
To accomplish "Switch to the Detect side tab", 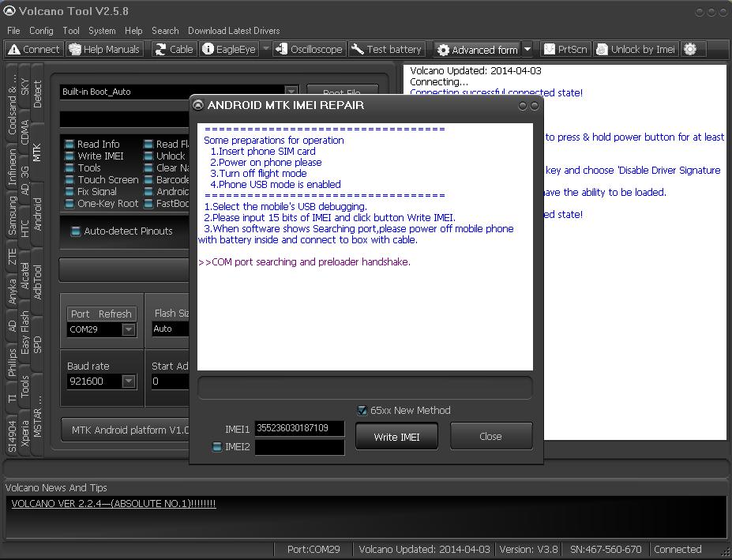I will pos(37,94).
